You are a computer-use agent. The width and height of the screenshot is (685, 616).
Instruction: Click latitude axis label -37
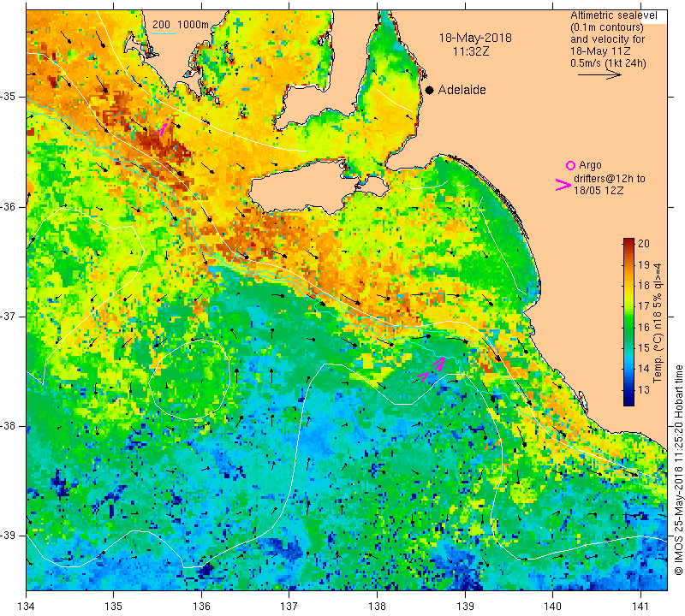coord(8,316)
